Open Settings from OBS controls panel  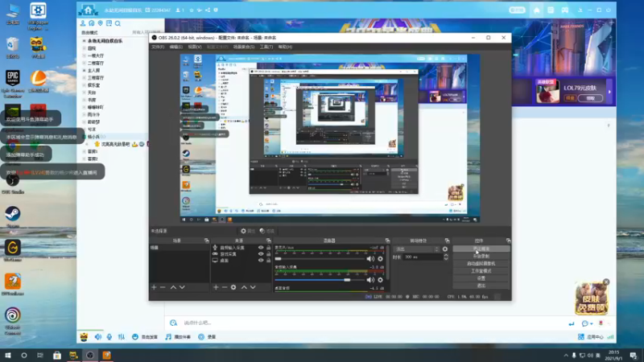tap(481, 278)
